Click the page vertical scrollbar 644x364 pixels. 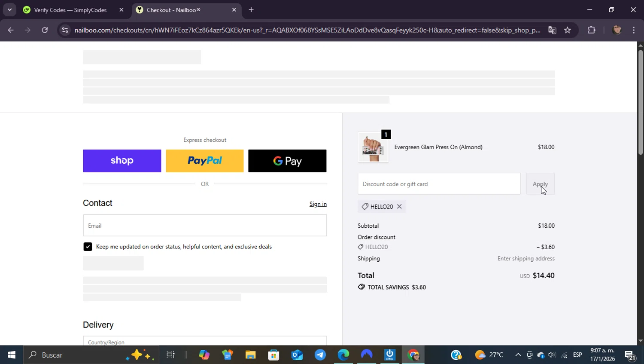(641, 102)
